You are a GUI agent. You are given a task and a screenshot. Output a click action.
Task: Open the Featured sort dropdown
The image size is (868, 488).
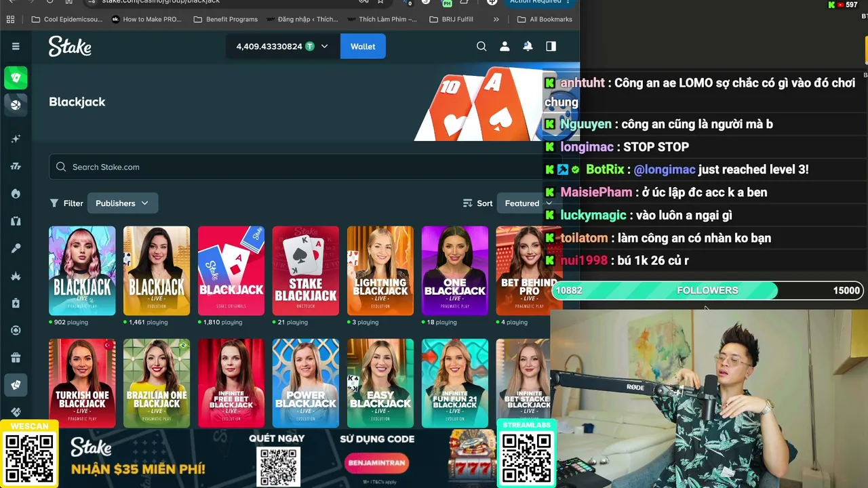(529, 203)
